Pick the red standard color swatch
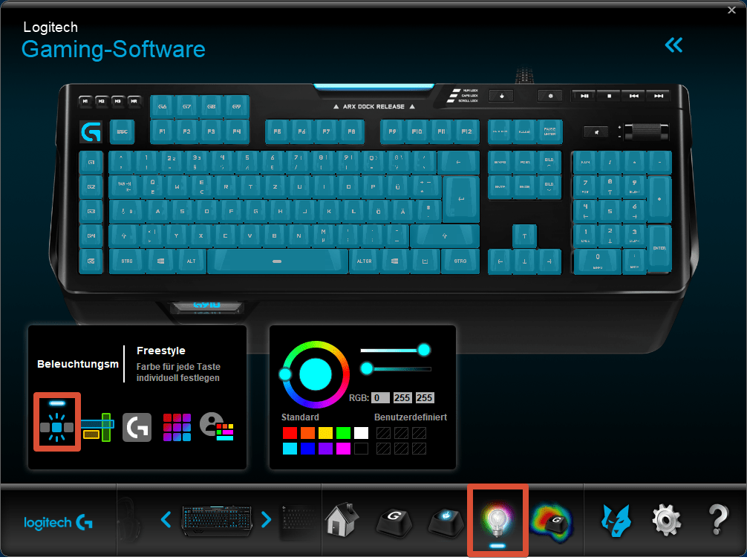The width and height of the screenshot is (747, 560). point(290,433)
